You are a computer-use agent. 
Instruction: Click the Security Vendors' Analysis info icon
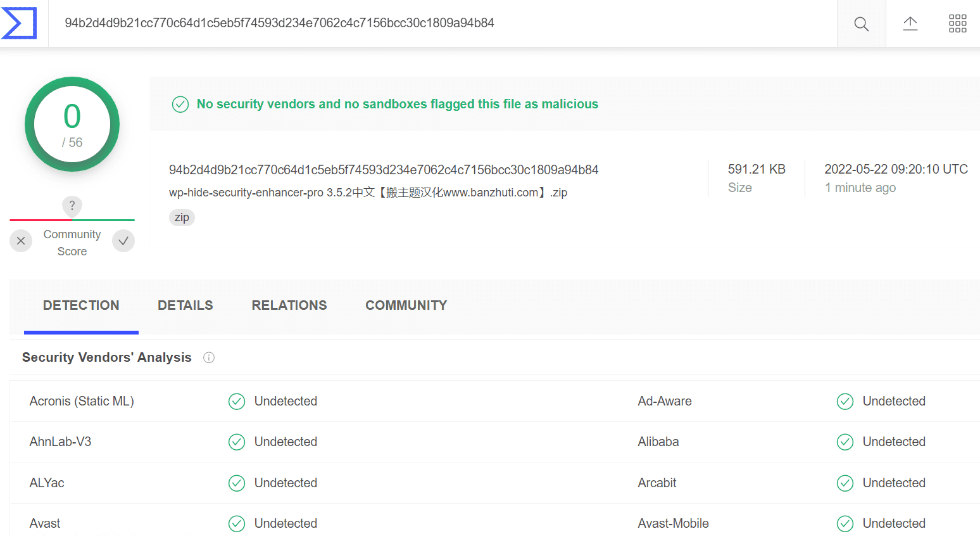coord(209,358)
